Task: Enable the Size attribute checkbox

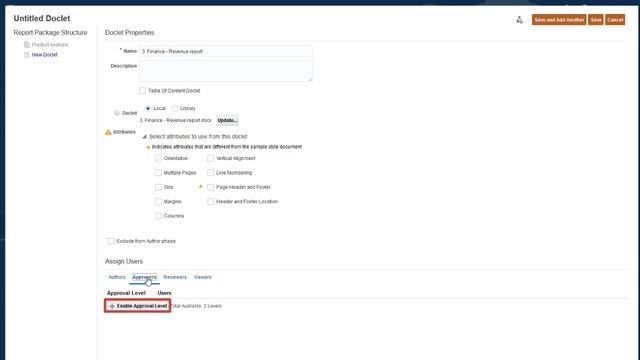Action: pyautogui.click(x=158, y=187)
